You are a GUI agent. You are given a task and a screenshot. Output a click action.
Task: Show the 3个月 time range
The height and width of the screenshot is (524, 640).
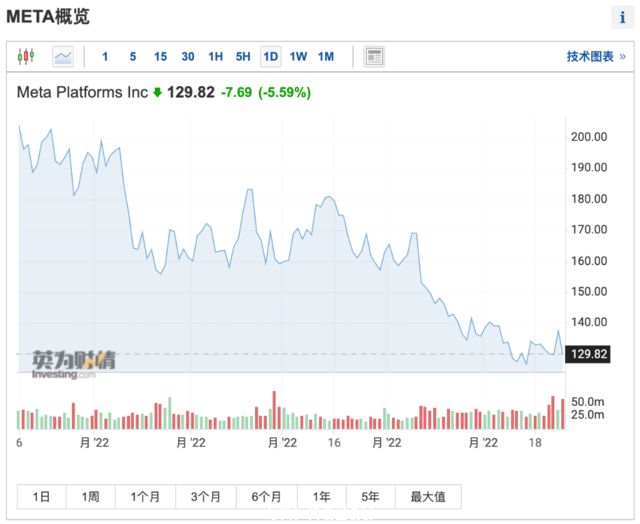click(206, 497)
